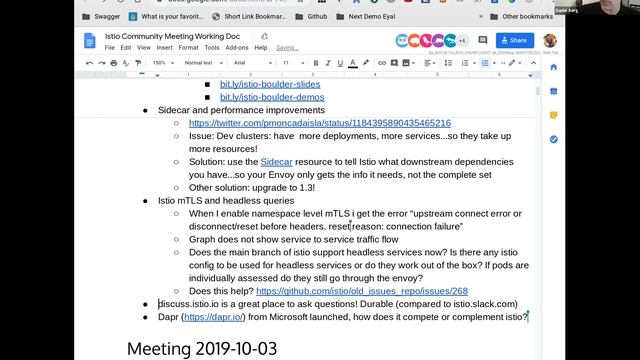Undo the last edit
The width and height of the screenshot is (640, 360).
coord(89,63)
